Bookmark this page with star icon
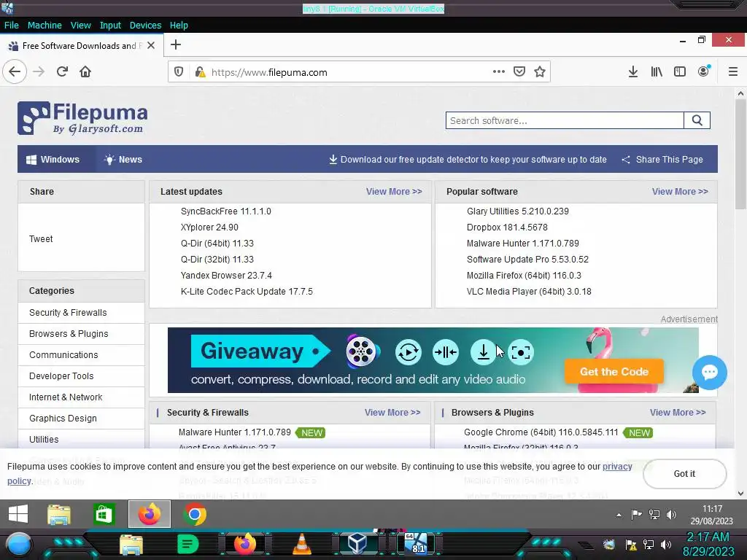 tap(540, 71)
